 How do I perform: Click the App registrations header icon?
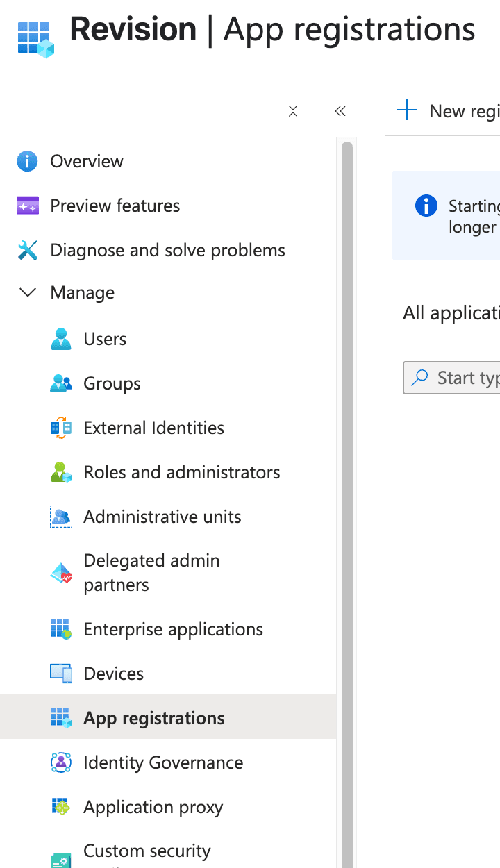[35, 39]
